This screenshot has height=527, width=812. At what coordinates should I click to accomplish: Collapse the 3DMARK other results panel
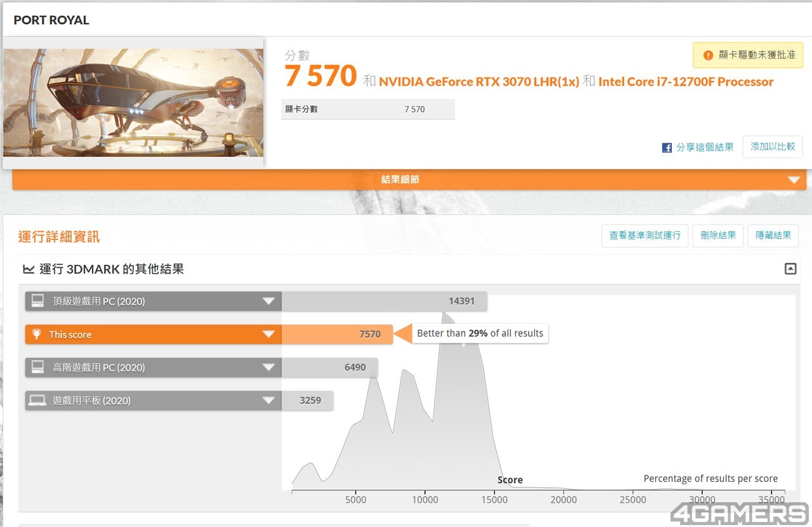click(x=790, y=269)
